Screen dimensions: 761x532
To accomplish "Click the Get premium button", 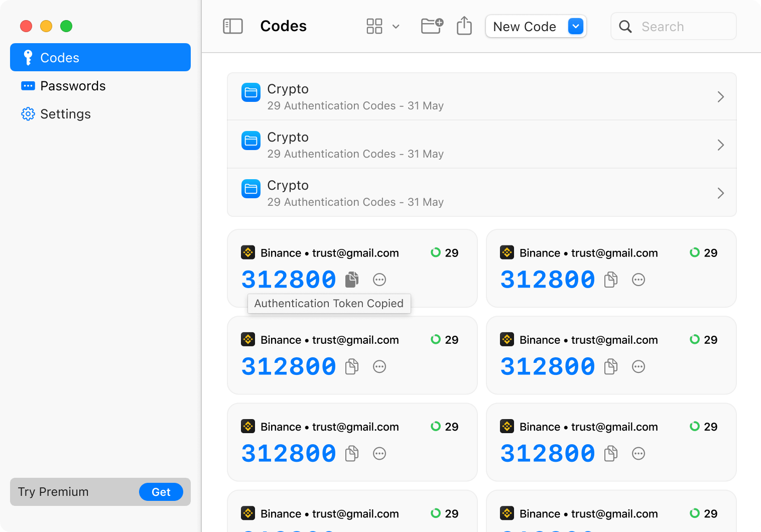I will [161, 492].
